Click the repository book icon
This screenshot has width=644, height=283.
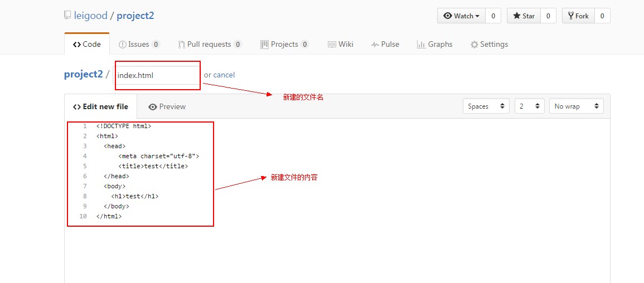coord(67,16)
